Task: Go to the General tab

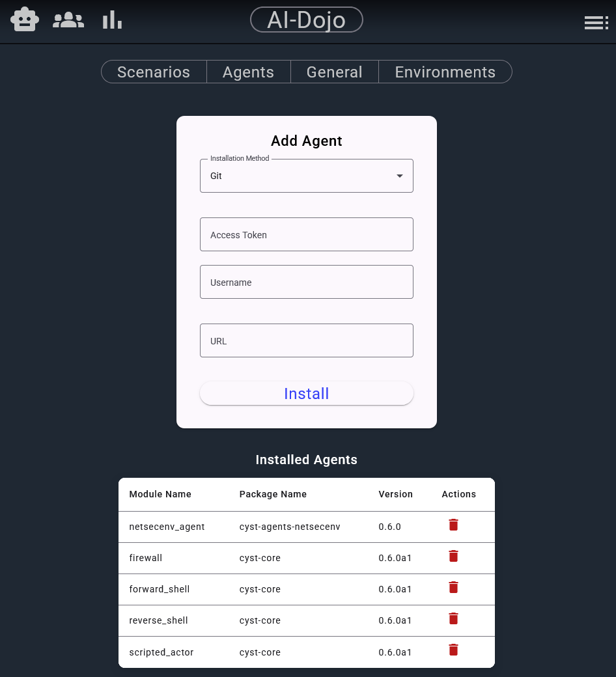Action: 334,72
